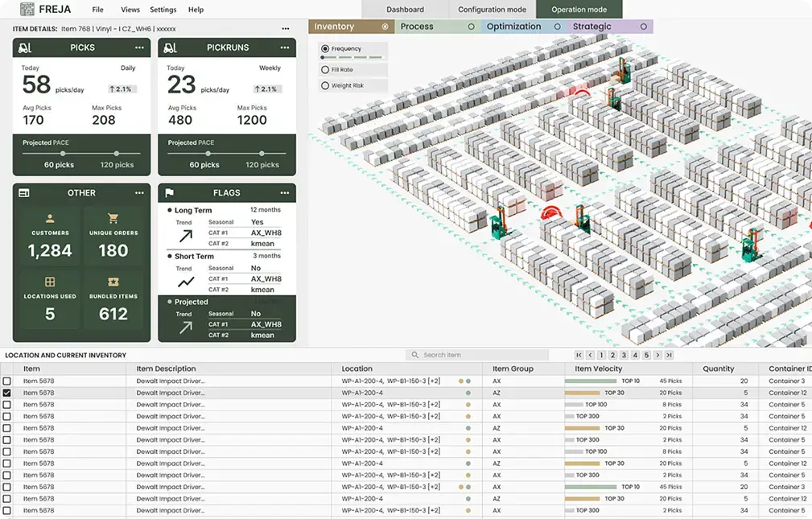Select the Weight Risk radio option
The image size is (812, 519).
tap(325, 85)
